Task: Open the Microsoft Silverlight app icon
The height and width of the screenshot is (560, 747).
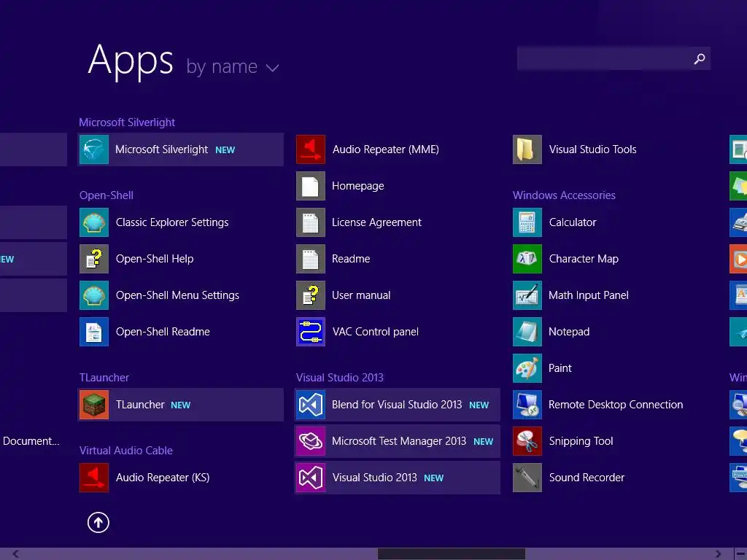Action: (94, 149)
